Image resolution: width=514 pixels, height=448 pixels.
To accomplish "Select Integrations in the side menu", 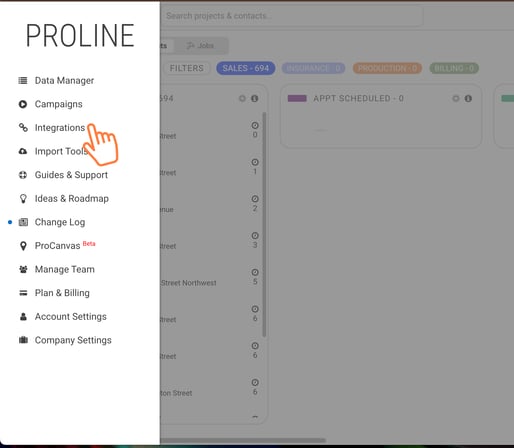I will coord(60,128).
